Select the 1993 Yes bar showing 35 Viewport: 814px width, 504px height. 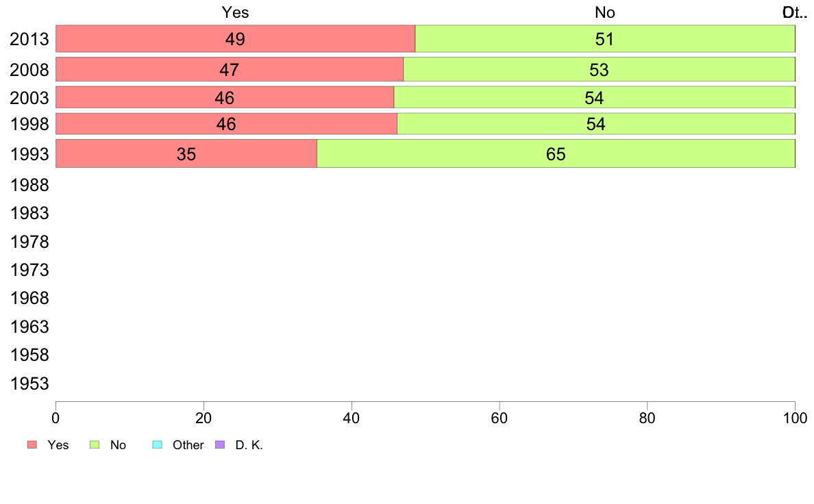tap(186, 153)
